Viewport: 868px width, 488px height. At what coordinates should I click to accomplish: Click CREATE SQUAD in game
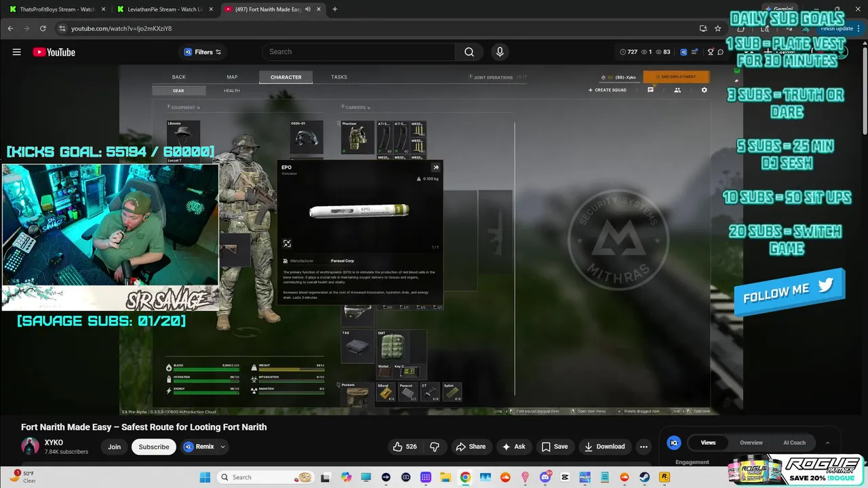point(608,90)
